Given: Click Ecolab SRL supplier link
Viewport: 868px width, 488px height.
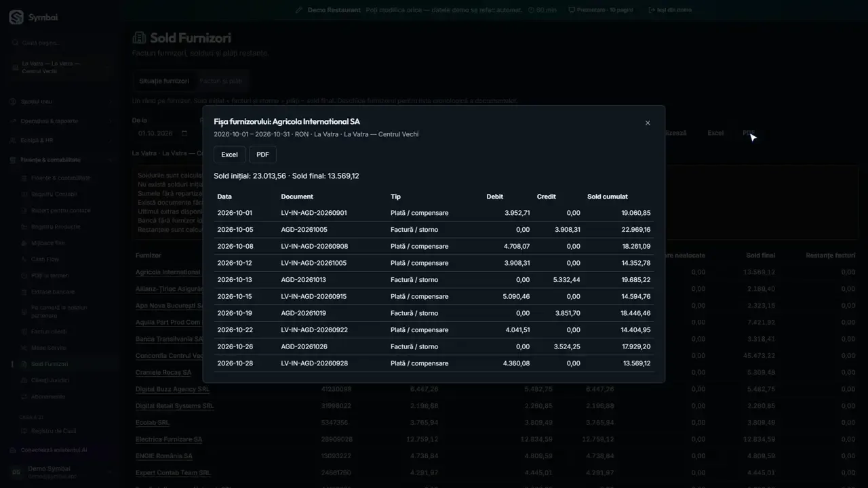Looking at the screenshot, I should pos(153,423).
